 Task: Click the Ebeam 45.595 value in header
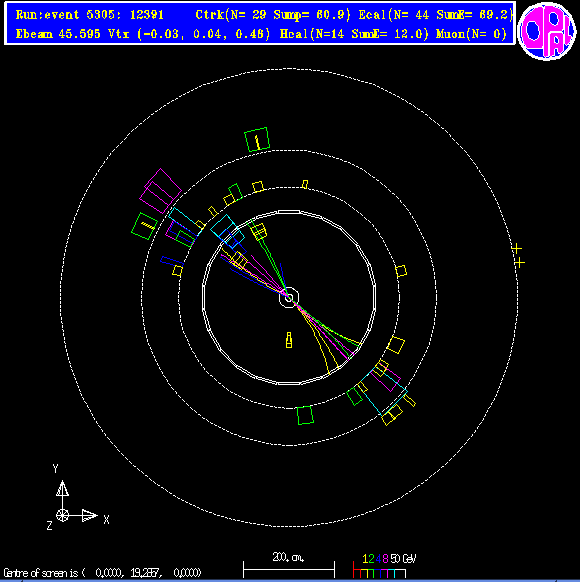coord(58,34)
